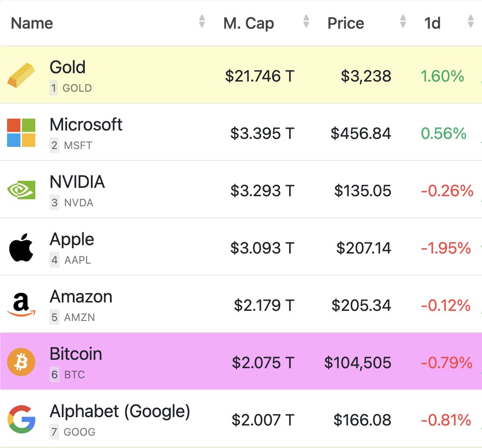Click the Microsoft logo icon
This screenshot has width=482, height=448.
click(21, 132)
